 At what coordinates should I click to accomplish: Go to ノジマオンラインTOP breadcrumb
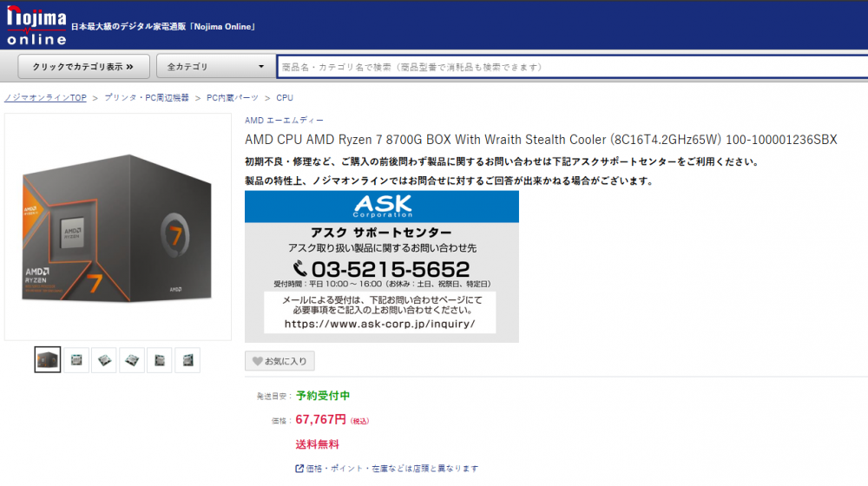click(45, 97)
